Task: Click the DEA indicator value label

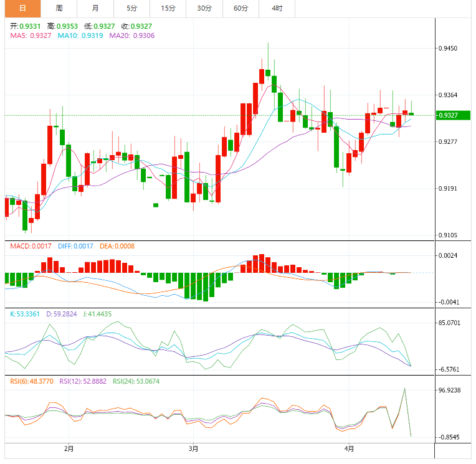Action: [117, 246]
